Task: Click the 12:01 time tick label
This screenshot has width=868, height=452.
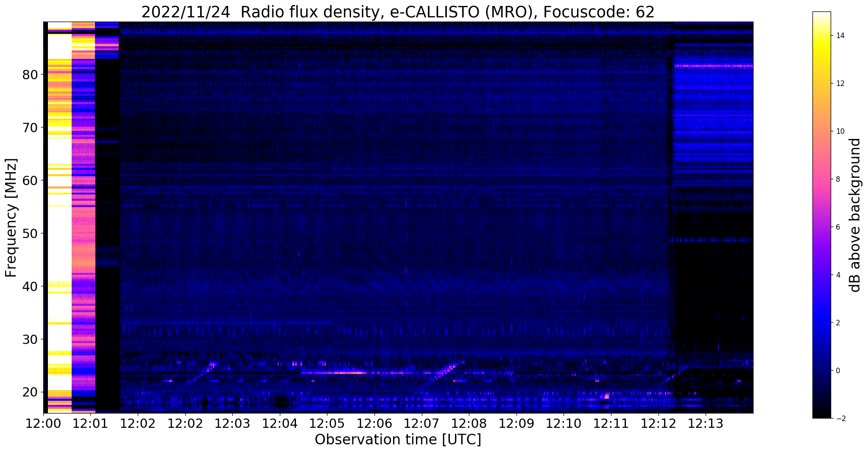Action: pos(90,424)
